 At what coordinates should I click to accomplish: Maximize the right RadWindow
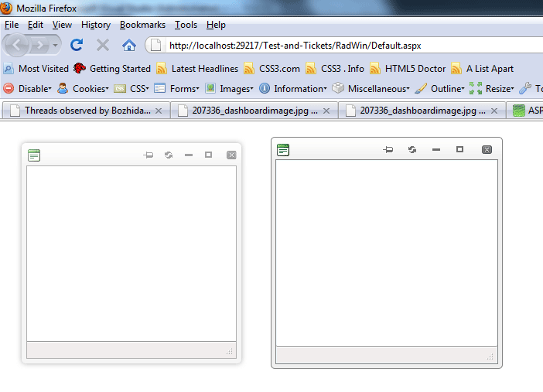click(460, 149)
